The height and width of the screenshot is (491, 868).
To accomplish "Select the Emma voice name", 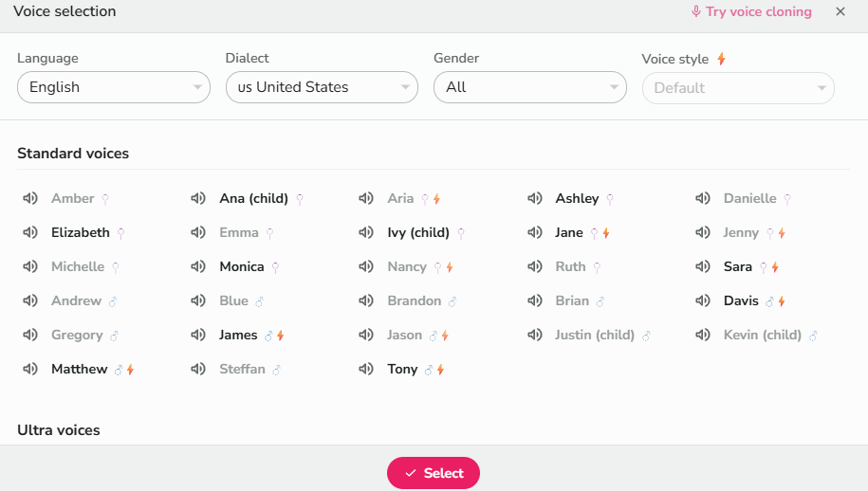I will coord(239,232).
